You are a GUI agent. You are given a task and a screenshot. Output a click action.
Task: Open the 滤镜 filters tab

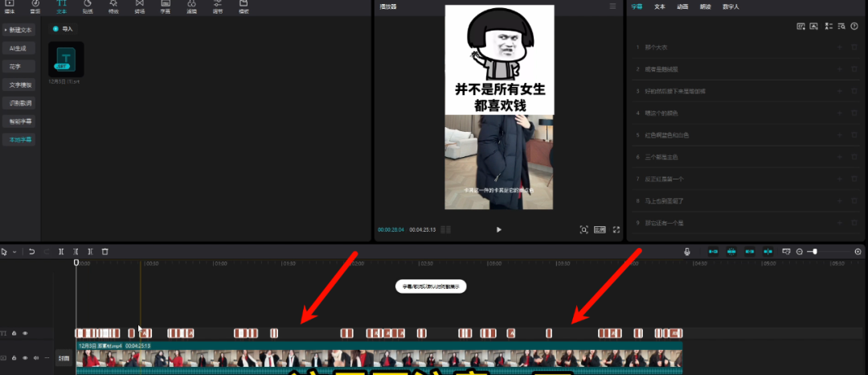[191, 6]
